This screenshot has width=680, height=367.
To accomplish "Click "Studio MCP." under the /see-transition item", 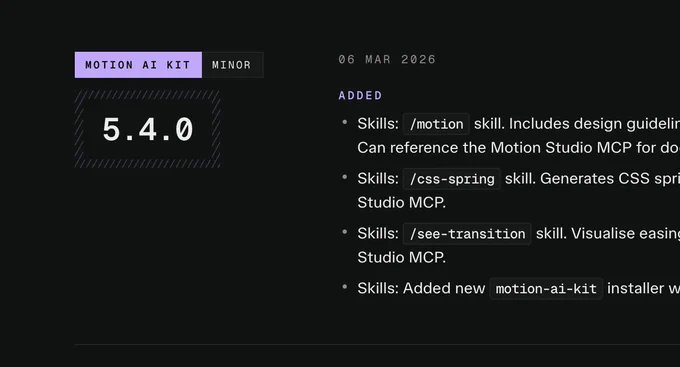I will point(402,257).
